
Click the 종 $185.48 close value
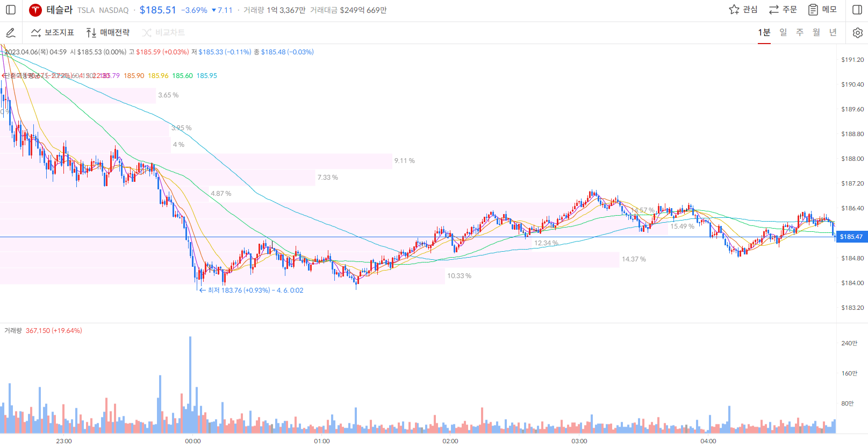click(x=284, y=52)
